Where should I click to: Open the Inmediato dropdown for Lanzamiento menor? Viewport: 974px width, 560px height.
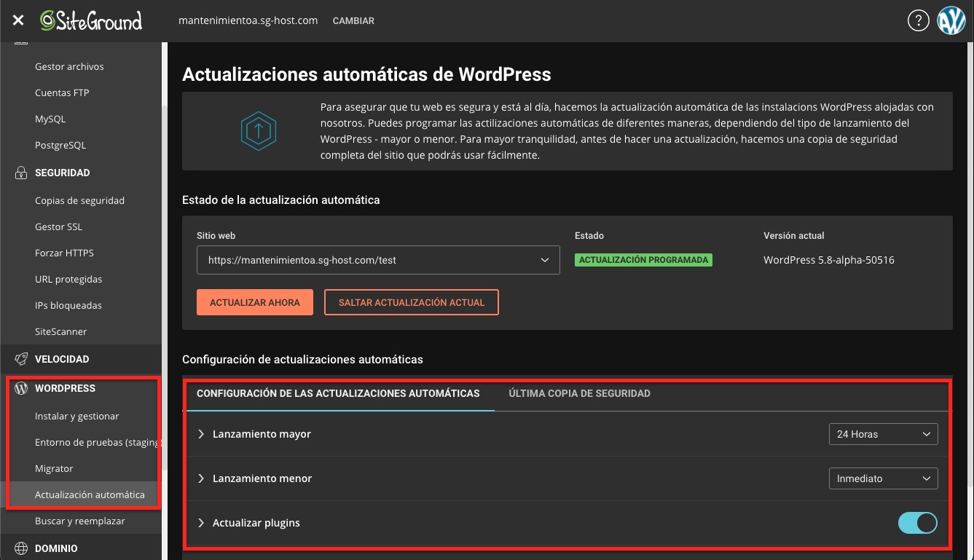tap(883, 478)
